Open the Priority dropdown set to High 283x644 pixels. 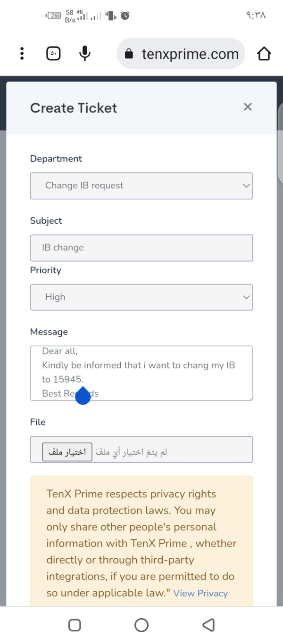click(x=141, y=297)
